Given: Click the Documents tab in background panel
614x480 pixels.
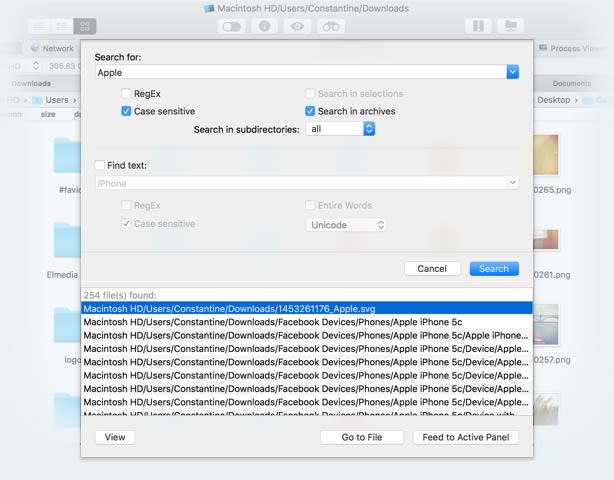Looking at the screenshot, I should 572,83.
